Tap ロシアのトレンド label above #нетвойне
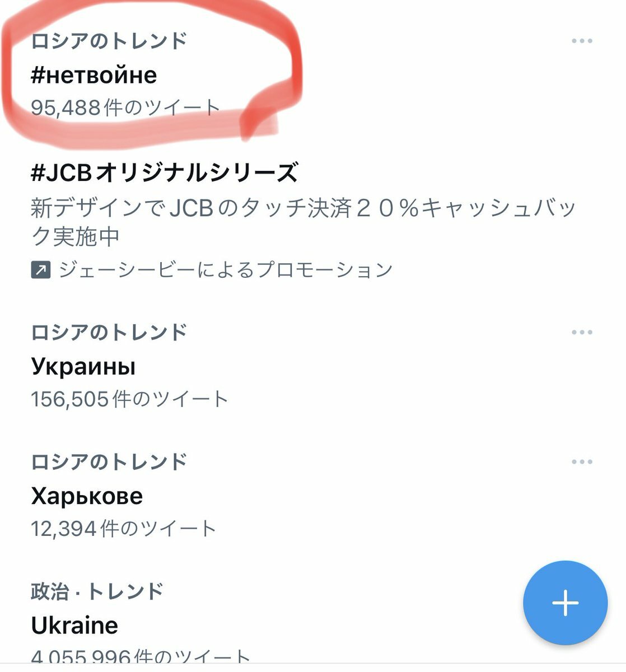 tap(109, 41)
